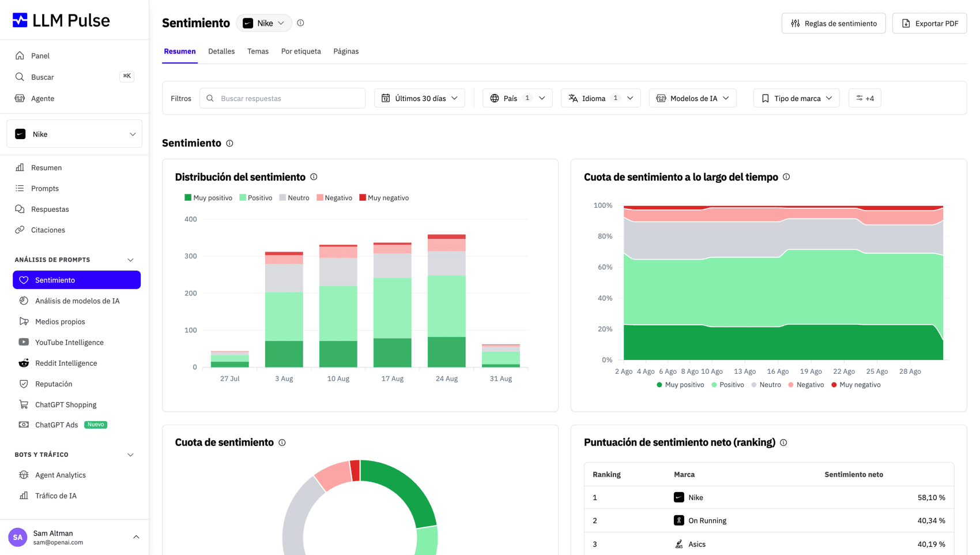The height and width of the screenshot is (555, 980).
Task: Click info icon beside Distribución del sentimiento
Action: [x=314, y=177]
